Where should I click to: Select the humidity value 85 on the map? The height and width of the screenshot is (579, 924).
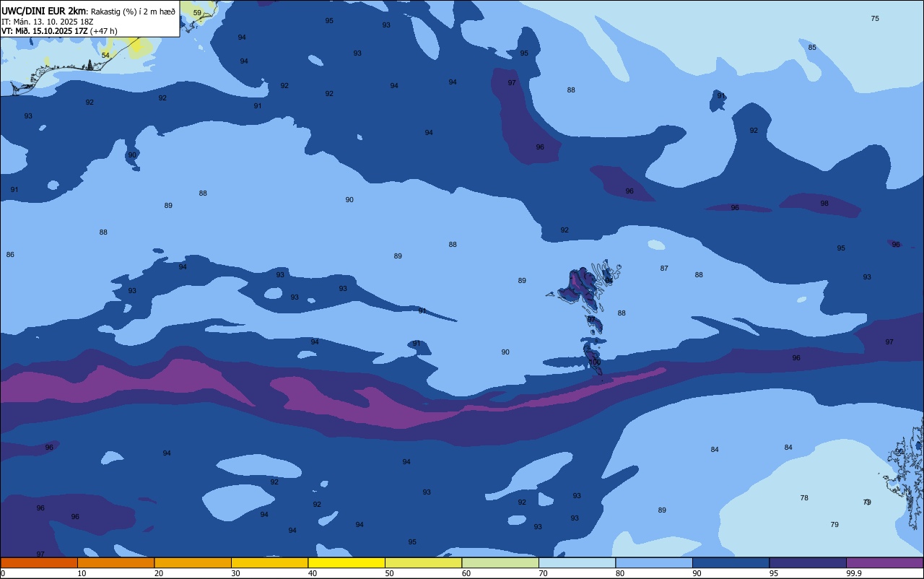812,48
